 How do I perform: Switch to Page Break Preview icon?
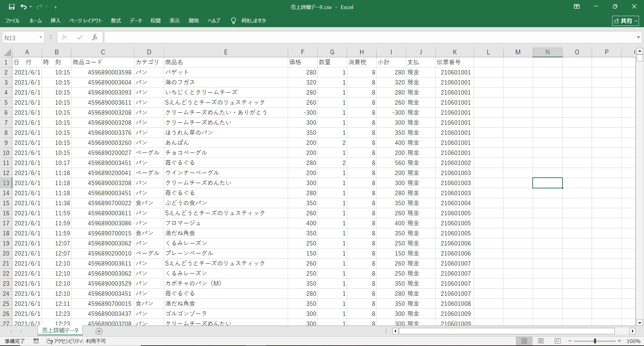pos(557,341)
